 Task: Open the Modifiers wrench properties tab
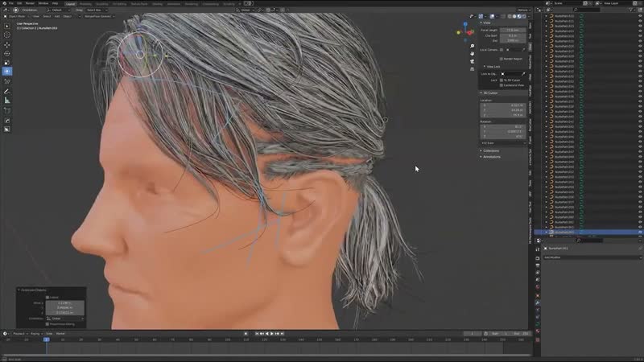click(x=537, y=302)
